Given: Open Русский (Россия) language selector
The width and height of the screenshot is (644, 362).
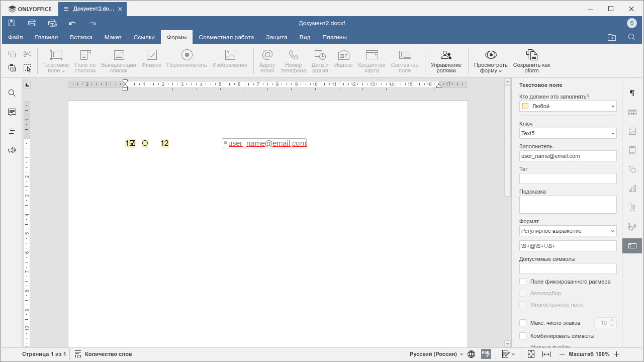Looking at the screenshot, I should [x=436, y=354].
